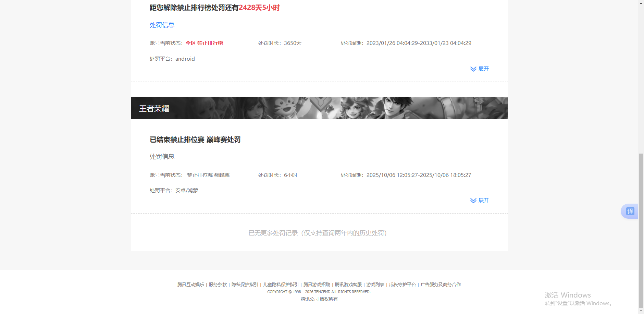Click the scrollbar up arrow
This screenshot has width=644, height=314.
click(641, 3)
